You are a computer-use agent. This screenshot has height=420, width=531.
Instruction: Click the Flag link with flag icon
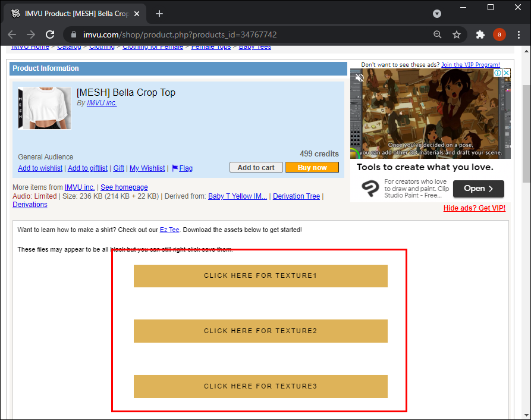tap(182, 168)
